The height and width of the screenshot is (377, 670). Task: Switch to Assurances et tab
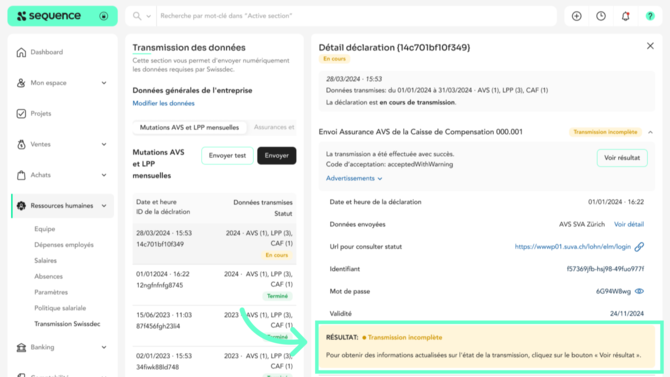click(x=274, y=127)
